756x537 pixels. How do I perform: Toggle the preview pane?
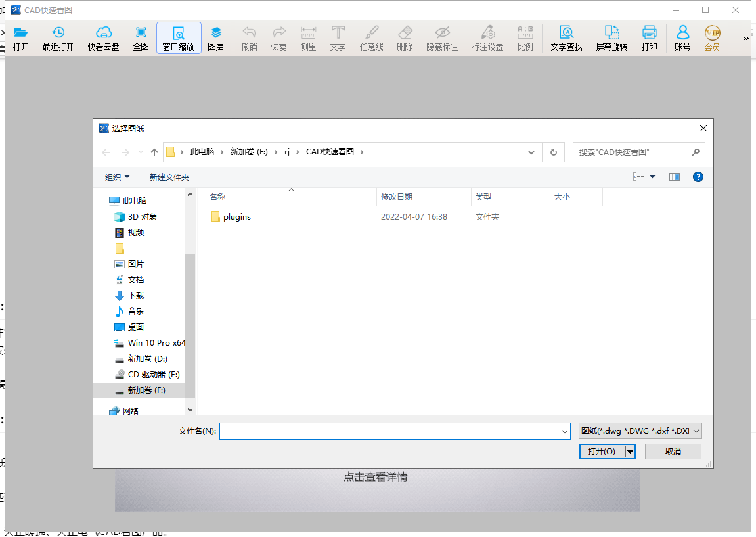[675, 177]
